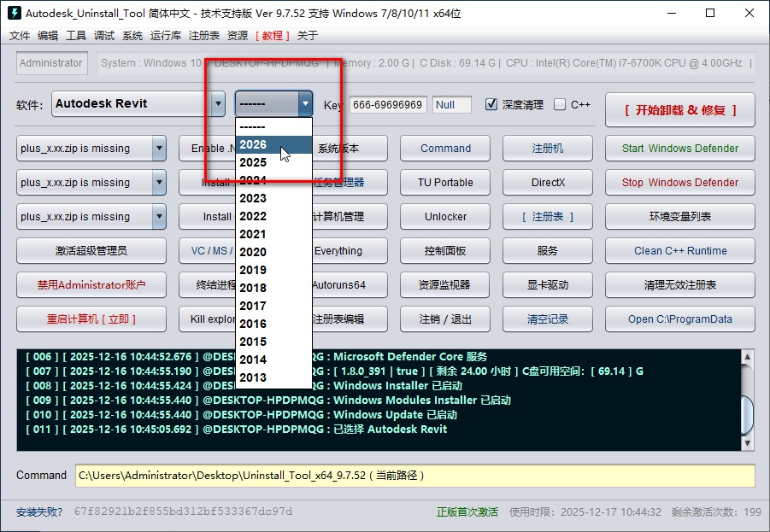
Task: Select 2026 from the version list
Action: [273, 144]
